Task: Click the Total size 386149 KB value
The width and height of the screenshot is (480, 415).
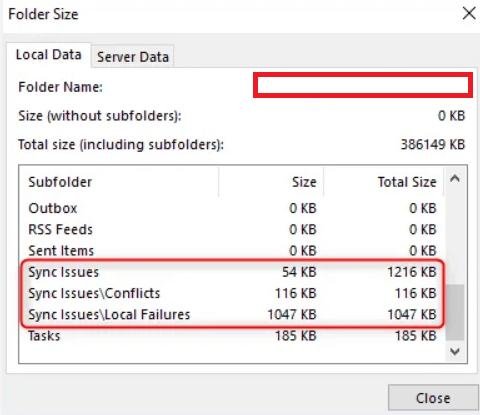Action: point(433,145)
